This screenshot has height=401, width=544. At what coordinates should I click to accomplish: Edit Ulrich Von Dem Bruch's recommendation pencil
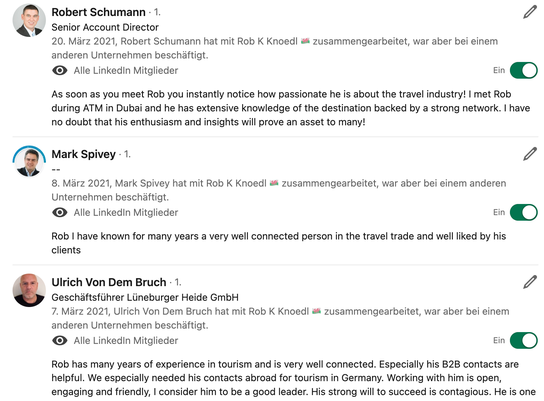530,282
